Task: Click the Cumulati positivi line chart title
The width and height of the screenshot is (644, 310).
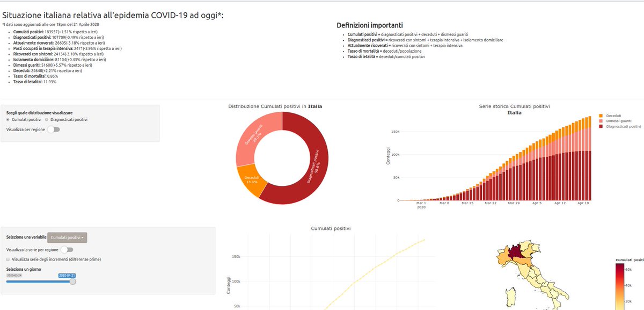Action: tap(331, 228)
